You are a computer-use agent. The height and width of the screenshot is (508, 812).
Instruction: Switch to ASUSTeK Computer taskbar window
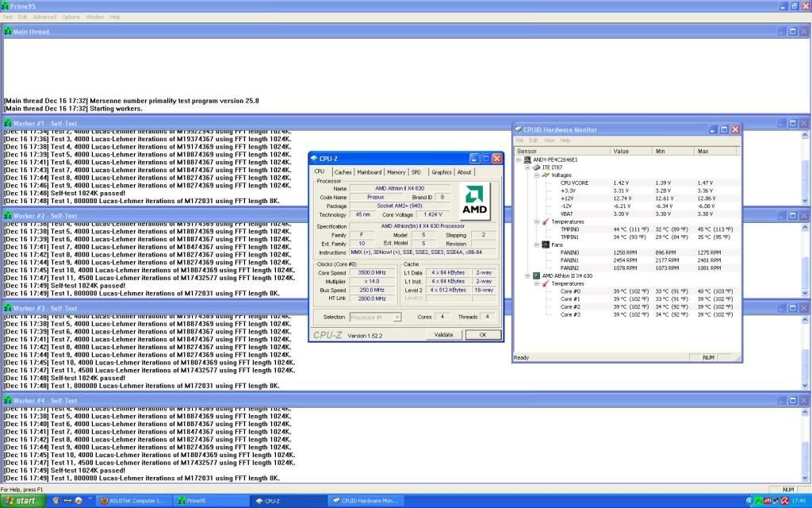click(x=132, y=501)
